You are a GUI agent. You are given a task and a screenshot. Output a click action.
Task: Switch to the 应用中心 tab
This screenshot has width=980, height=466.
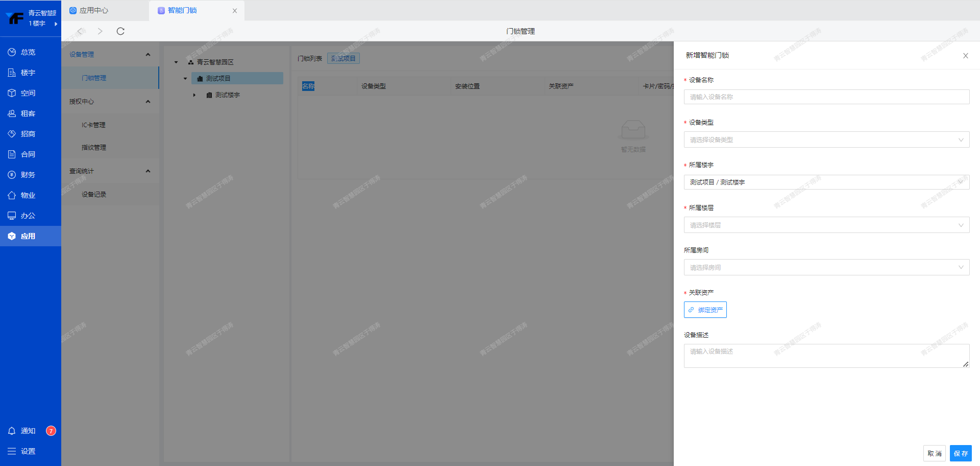coord(93,10)
